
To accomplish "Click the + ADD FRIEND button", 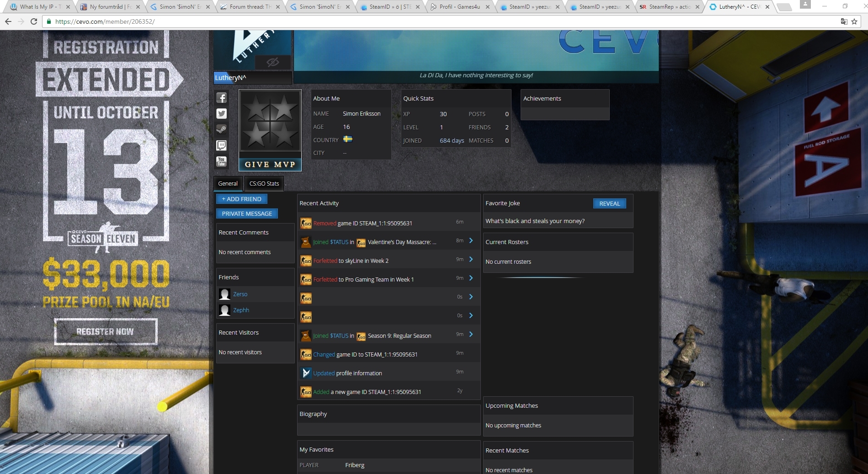I will pos(242,199).
